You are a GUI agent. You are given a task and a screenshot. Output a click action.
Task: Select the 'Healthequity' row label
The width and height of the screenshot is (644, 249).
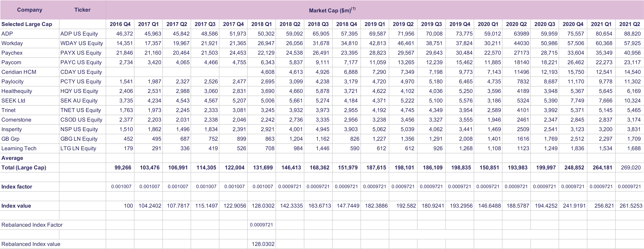tap(17, 91)
